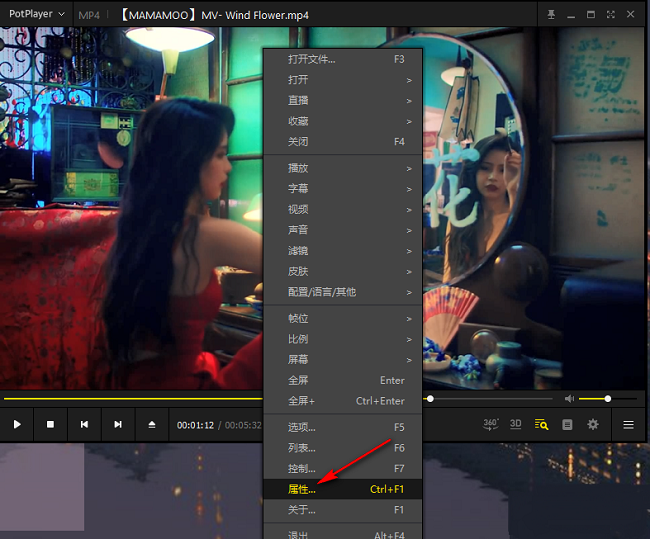Screen dimensions: 650x539
Task: Select 全屏+ Ctrl+Enter menu item
Action: coord(343,401)
